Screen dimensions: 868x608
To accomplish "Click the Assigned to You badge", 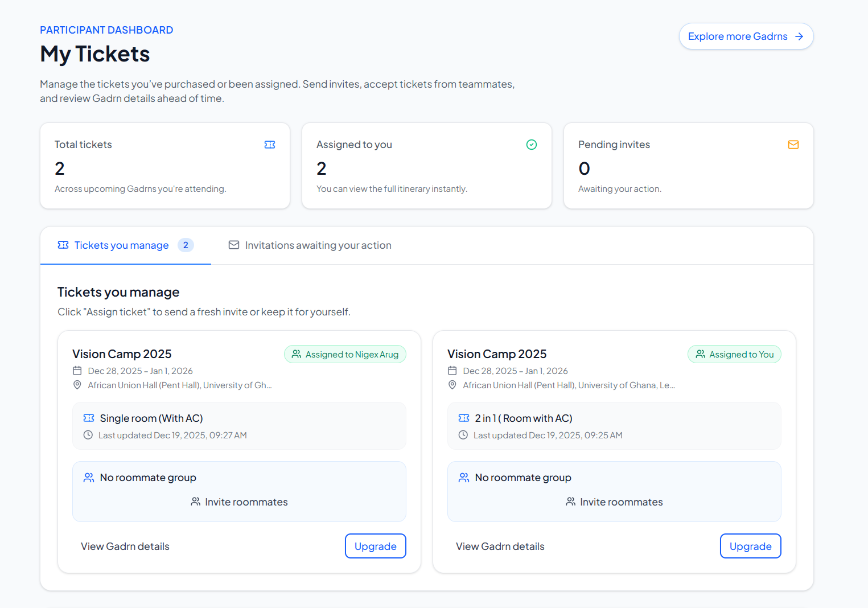I will (734, 354).
